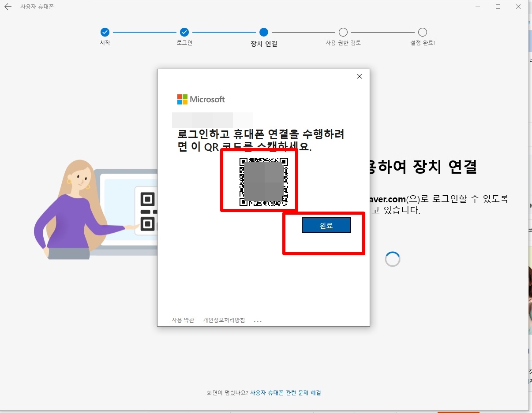This screenshot has height=413, width=532.
Task: Click the 설정 완료! label text
Action: pyautogui.click(x=423, y=43)
